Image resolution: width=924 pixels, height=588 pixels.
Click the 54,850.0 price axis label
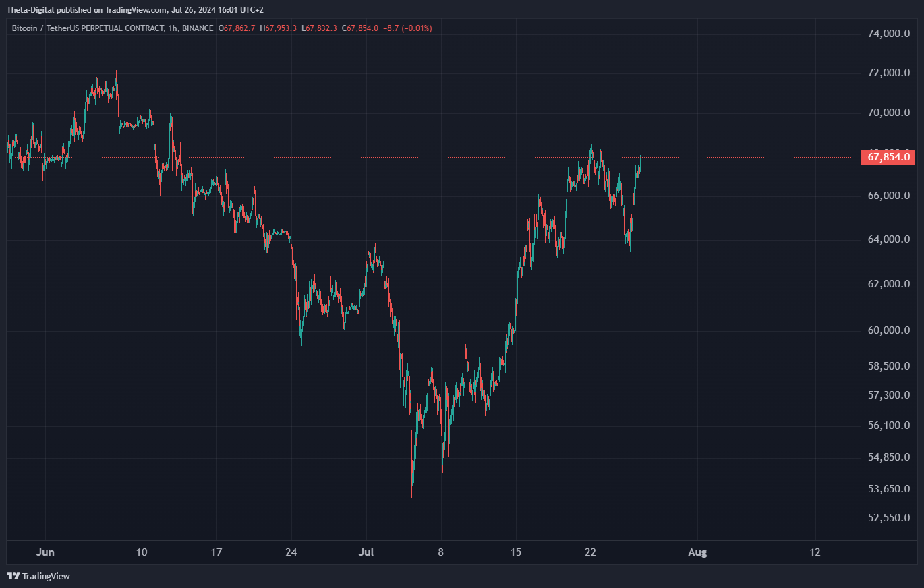pyautogui.click(x=888, y=457)
